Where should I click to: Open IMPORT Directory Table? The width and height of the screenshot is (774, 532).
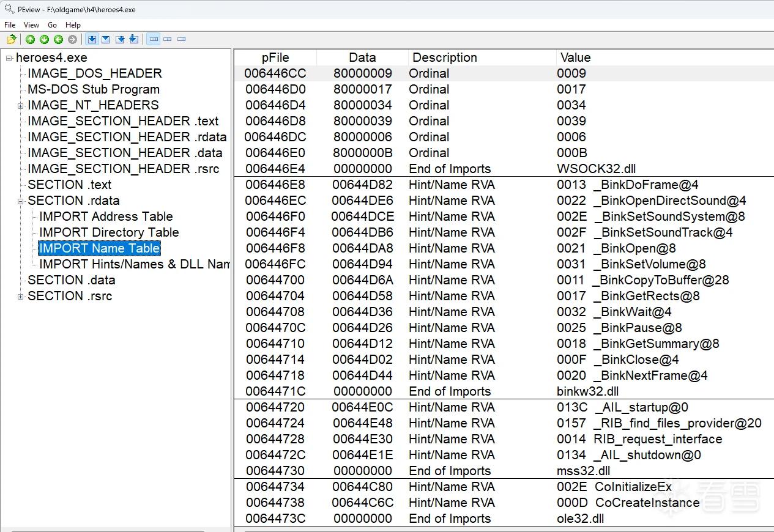point(109,232)
